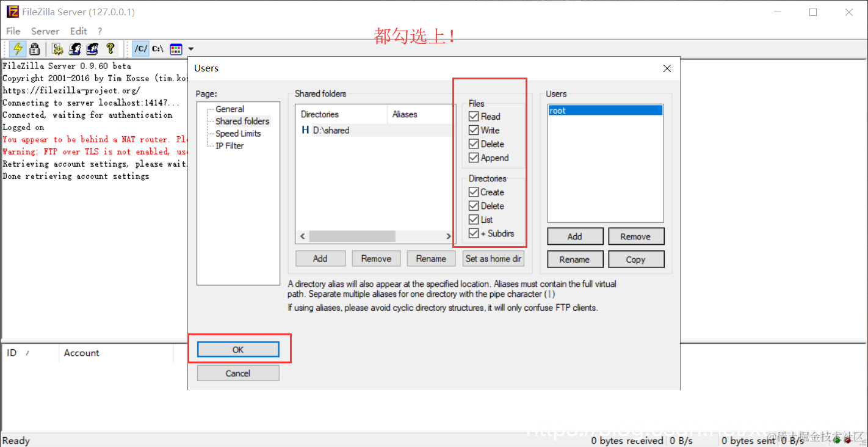Select the C:\ path display toolbar icon
Screen dimensions: 868x447
point(157,49)
